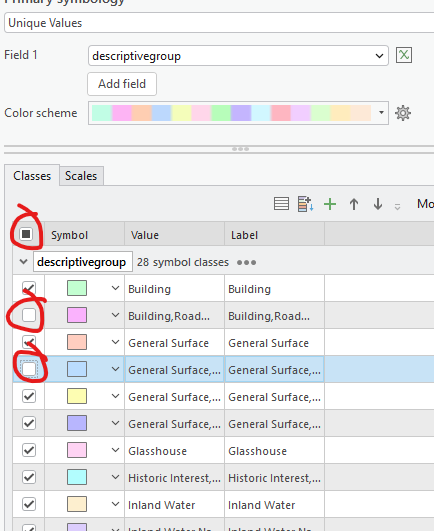Add a new value with green plus
This screenshot has height=531, width=434.
pyautogui.click(x=330, y=204)
